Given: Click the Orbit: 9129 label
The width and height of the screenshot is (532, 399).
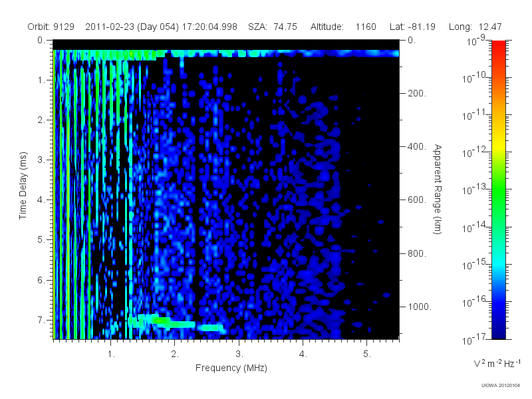Looking at the screenshot, I should (x=51, y=27).
